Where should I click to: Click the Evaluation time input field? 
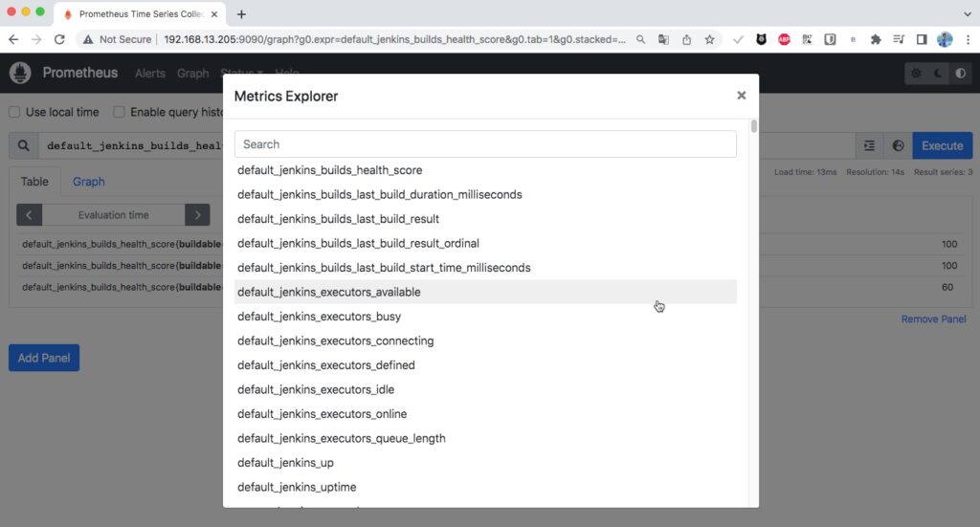coord(113,215)
